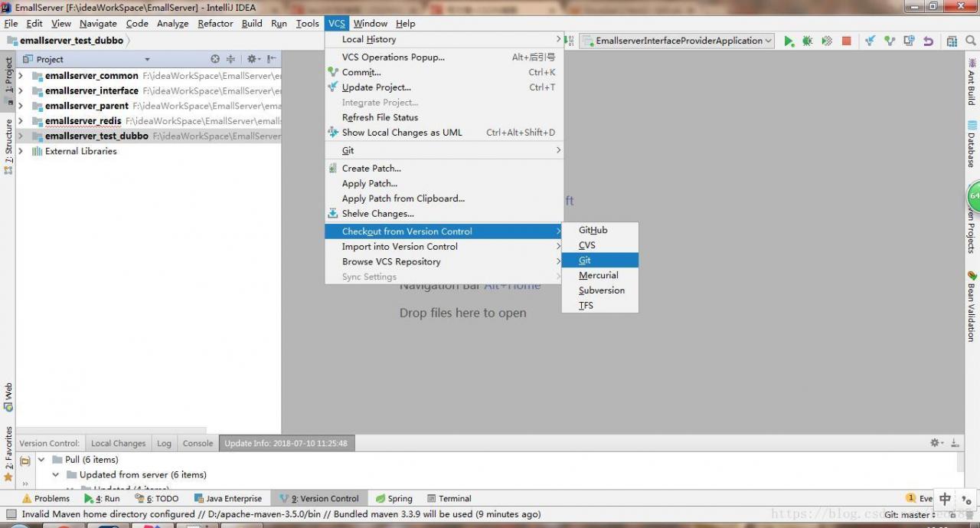Open the Terminal tool window

pos(449,498)
